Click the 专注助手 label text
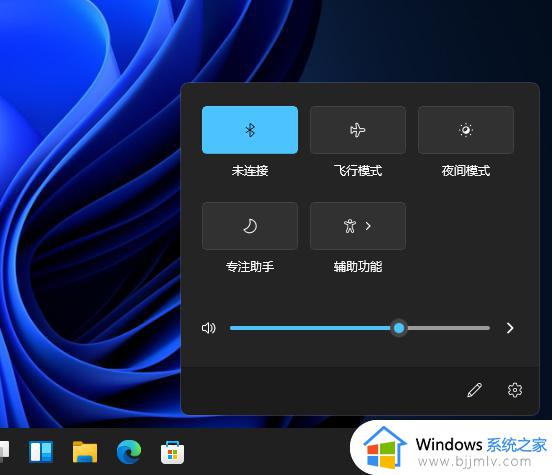552x475 pixels. point(250,267)
